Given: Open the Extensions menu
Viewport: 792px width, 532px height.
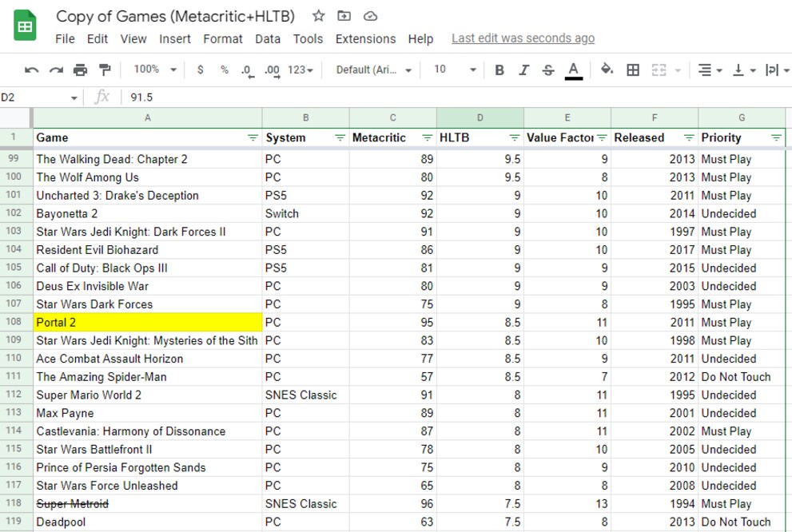Looking at the screenshot, I should pos(366,39).
